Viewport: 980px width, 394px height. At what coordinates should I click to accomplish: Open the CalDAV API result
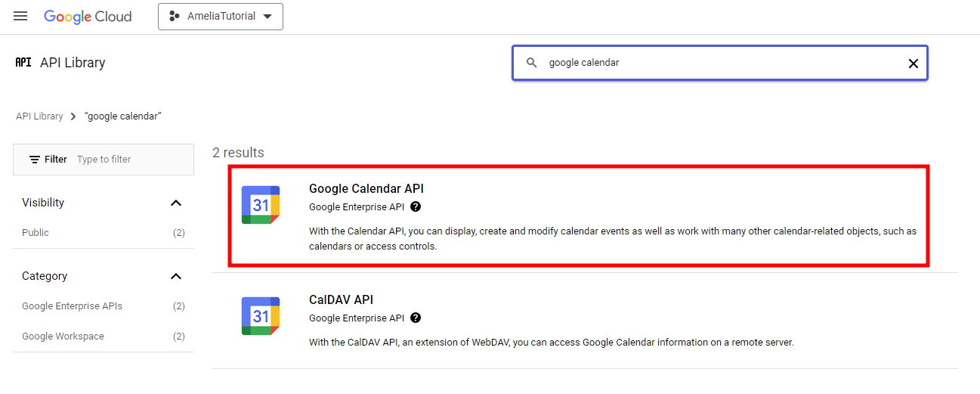pos(341,299)
